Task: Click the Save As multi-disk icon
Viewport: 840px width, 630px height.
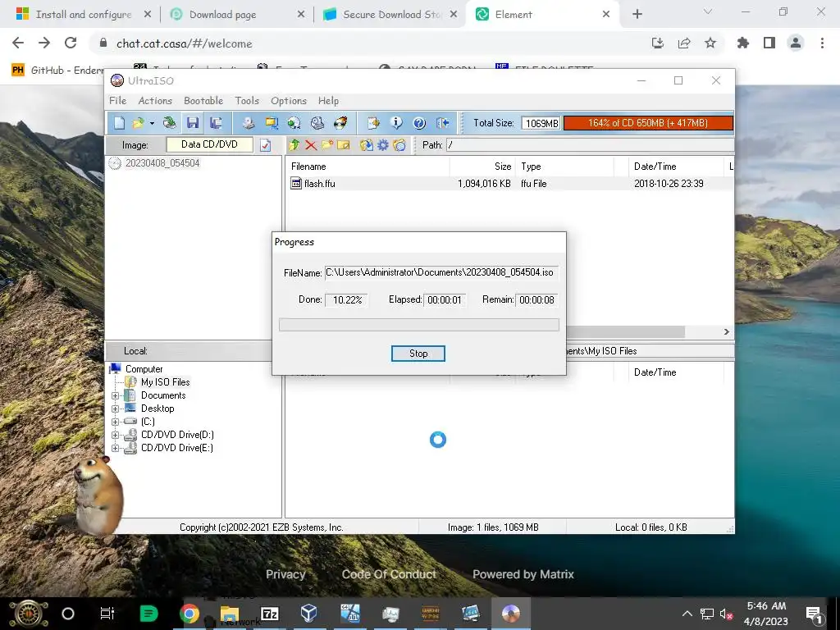Action: [216, 123]
